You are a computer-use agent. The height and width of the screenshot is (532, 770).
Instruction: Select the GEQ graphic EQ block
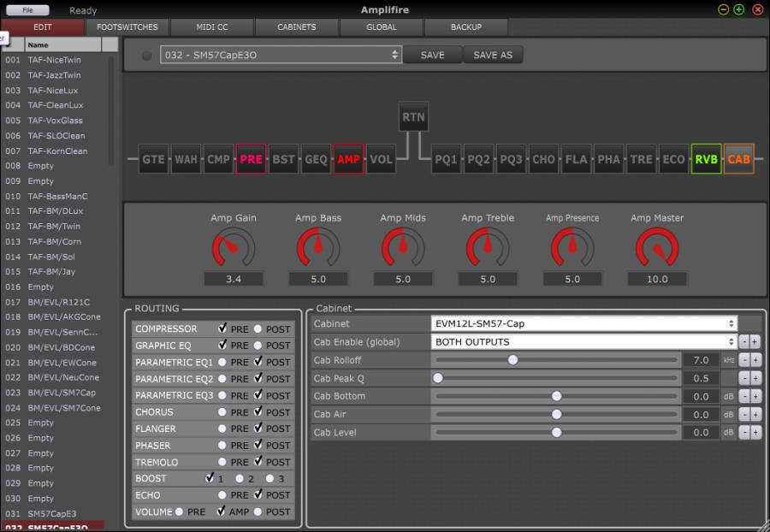(316, 159)
